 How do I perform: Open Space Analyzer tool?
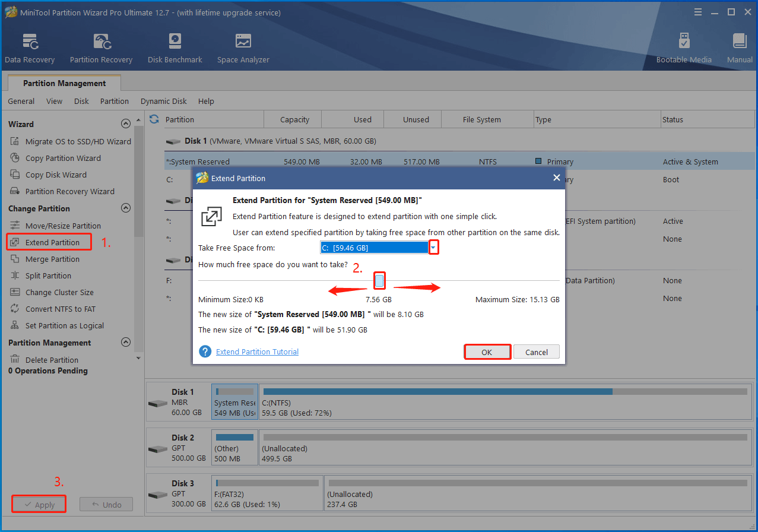pos(243,49)
